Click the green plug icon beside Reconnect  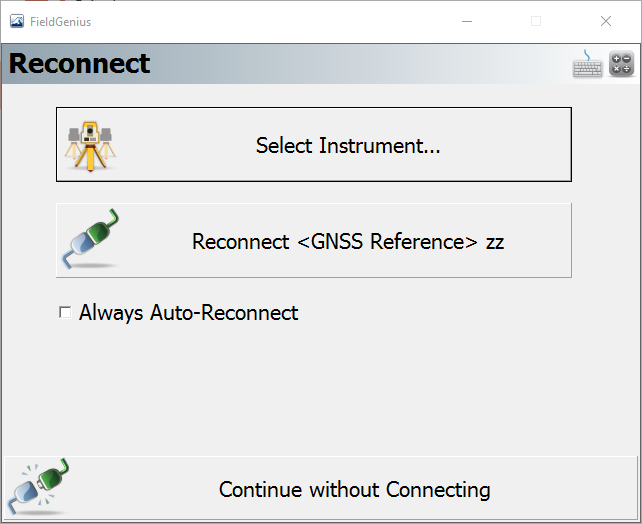88,241
